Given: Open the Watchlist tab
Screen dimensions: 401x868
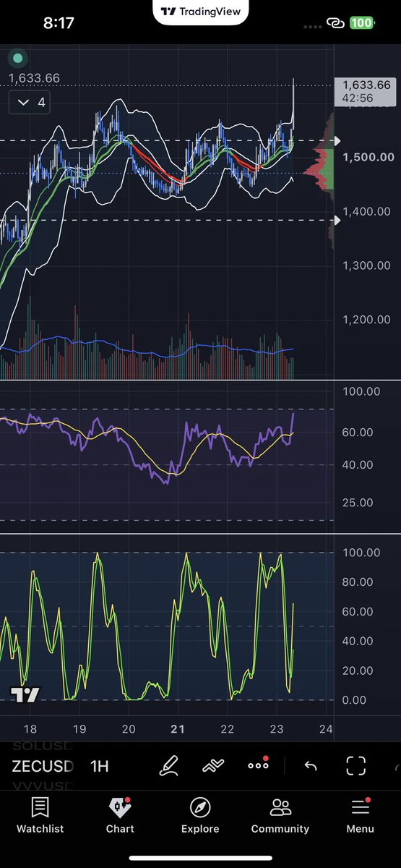Looking at the screenshot, I should coord(40,815).
